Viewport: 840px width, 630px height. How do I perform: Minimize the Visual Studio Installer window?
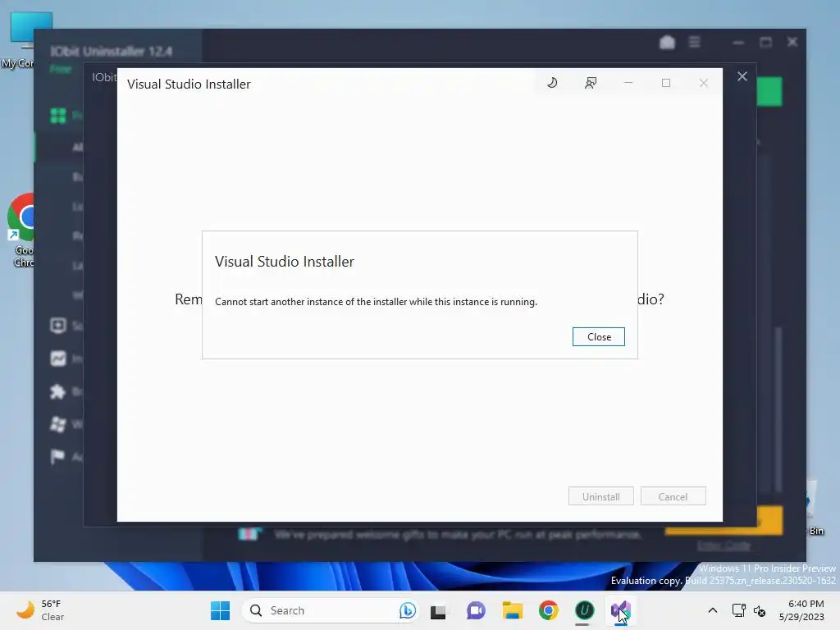628,83
